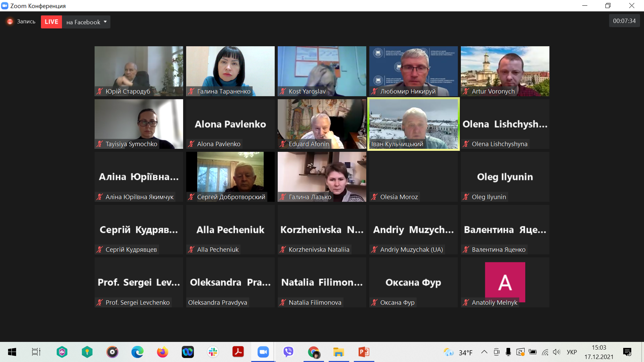The height and width of the screenshot is (362, 644).
Task: Open the Wi-Fi network tray icon
Action: pyautogui.click(x=545, y=352)
